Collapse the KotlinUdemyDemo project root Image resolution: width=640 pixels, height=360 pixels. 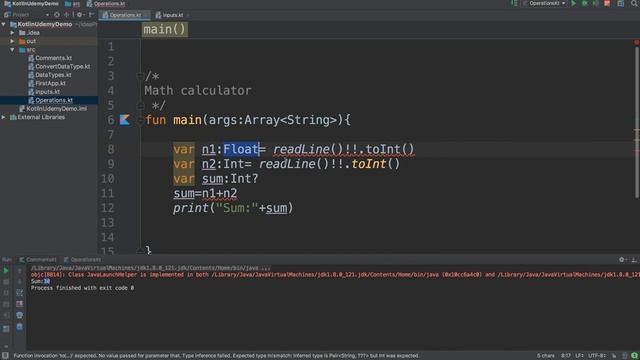[4, 24]
